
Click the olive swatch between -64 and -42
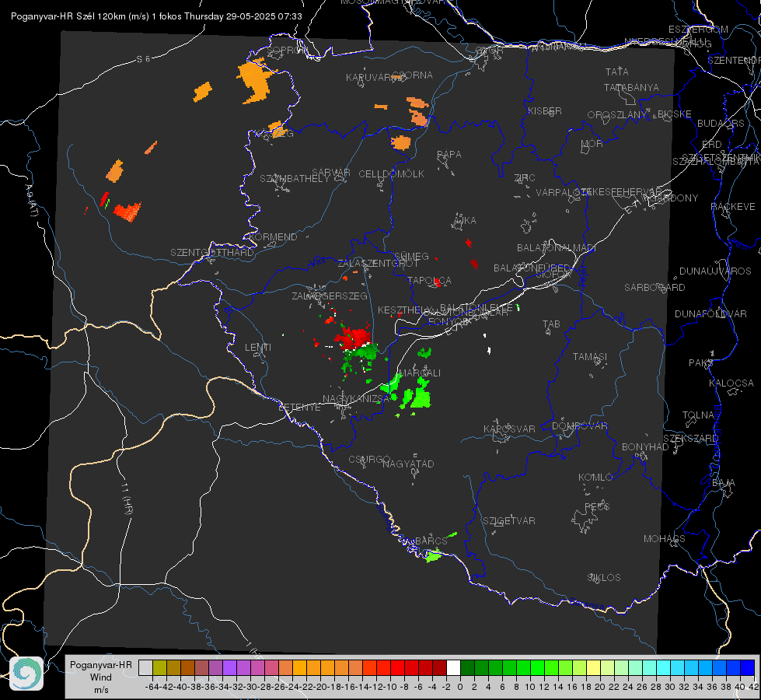pos(159,667)
